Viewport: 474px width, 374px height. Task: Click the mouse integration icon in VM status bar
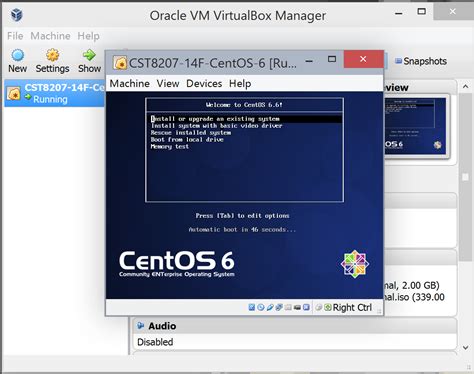[x=319, y=307]
